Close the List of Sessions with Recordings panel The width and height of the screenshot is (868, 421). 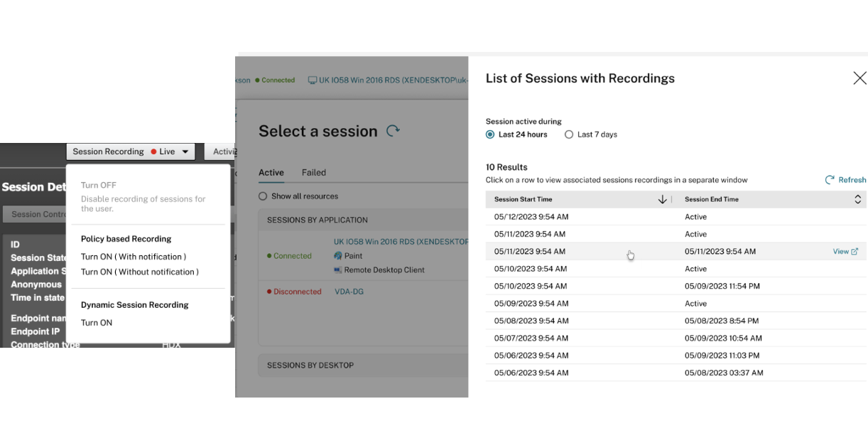coord(859,78)
